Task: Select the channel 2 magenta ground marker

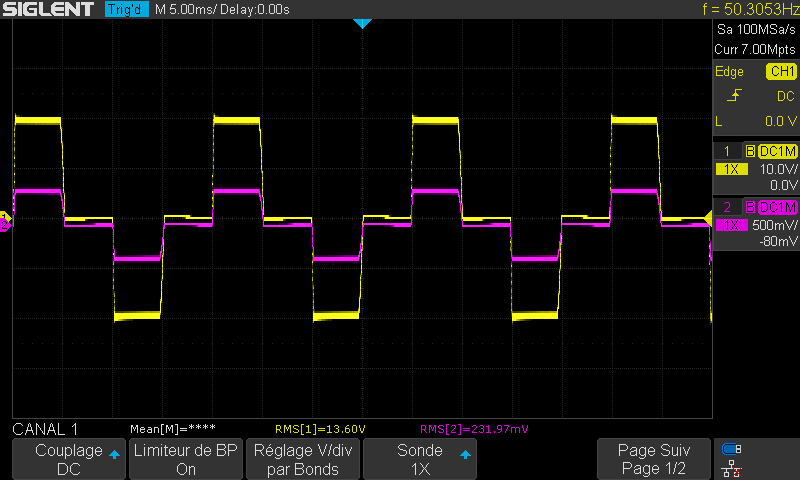Action: point(5,225)
